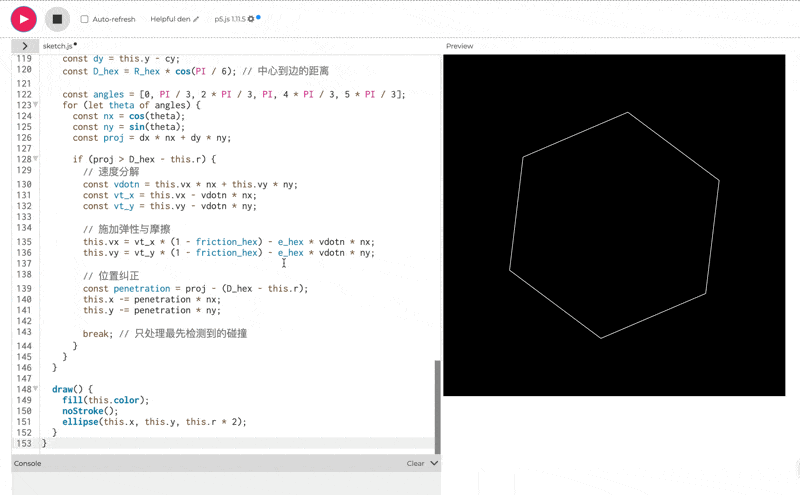
Task: Click line number 153 in the gutter
Action: [x=24, y=443]
